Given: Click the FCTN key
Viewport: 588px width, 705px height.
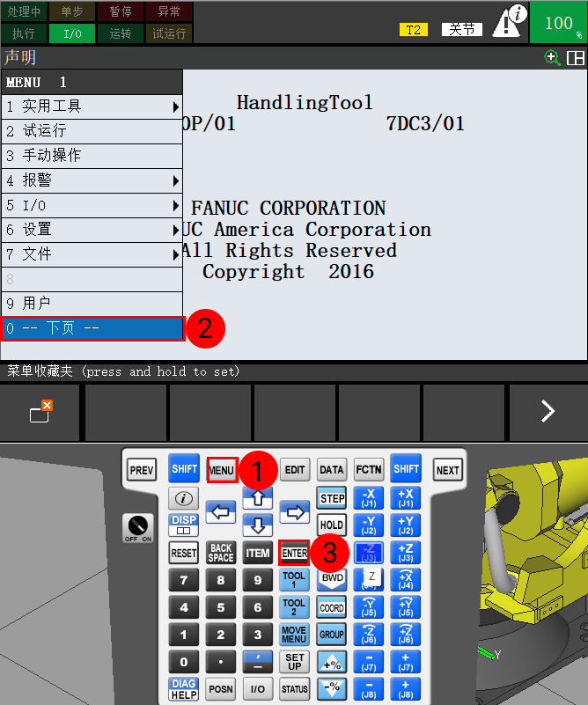Looking at the screenshot, I should [369, 470].
